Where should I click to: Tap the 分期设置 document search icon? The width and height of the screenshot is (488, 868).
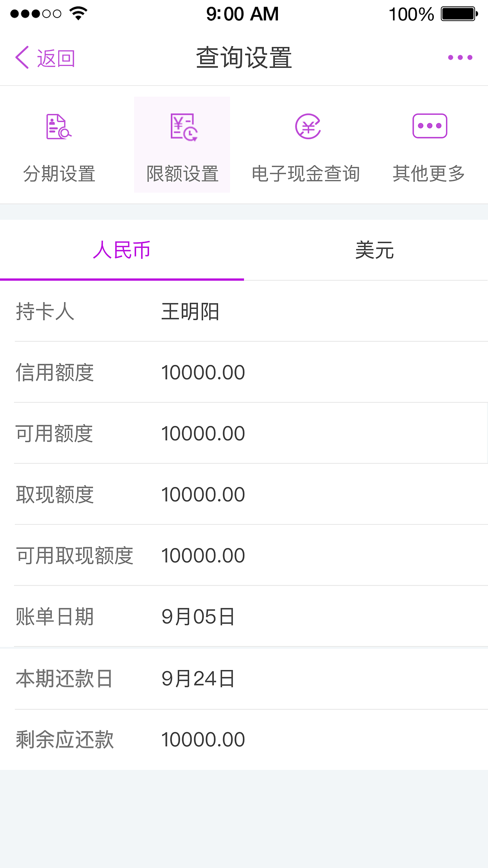click(59, 126)
